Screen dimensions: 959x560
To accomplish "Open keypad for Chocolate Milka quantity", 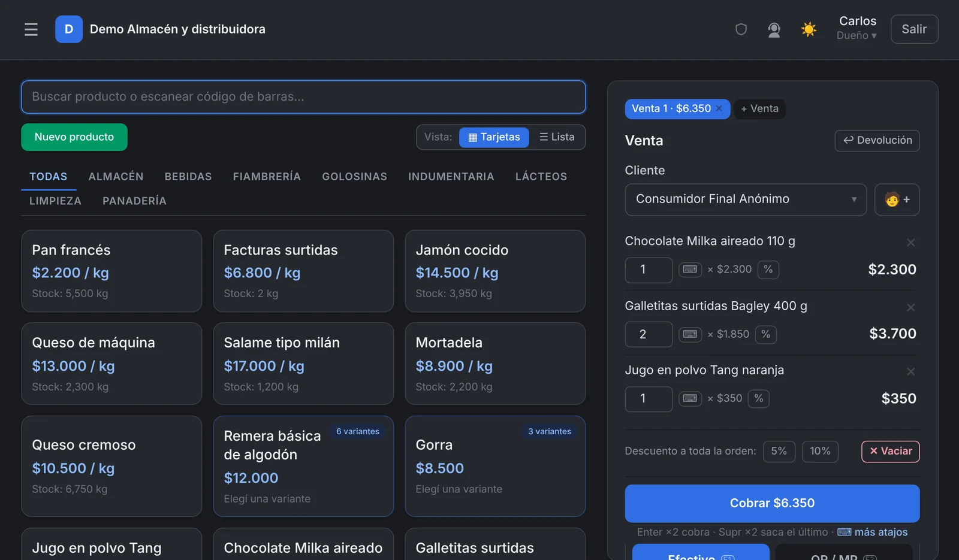I will [690, 270].
